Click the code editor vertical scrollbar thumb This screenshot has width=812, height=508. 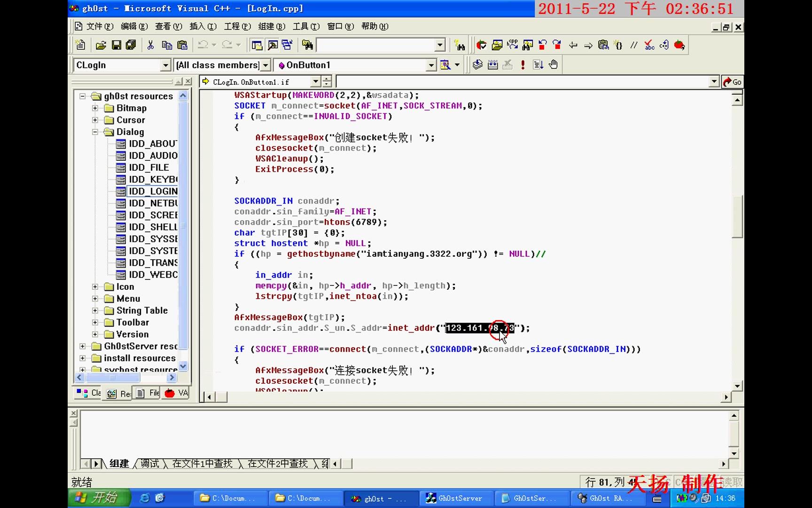tap(737, 216)
